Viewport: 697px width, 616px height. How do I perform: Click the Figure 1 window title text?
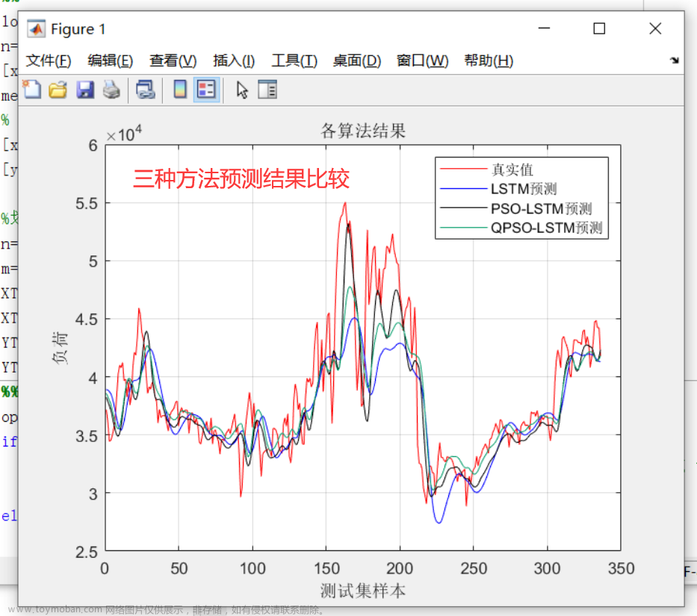click(x=78, y=29)
